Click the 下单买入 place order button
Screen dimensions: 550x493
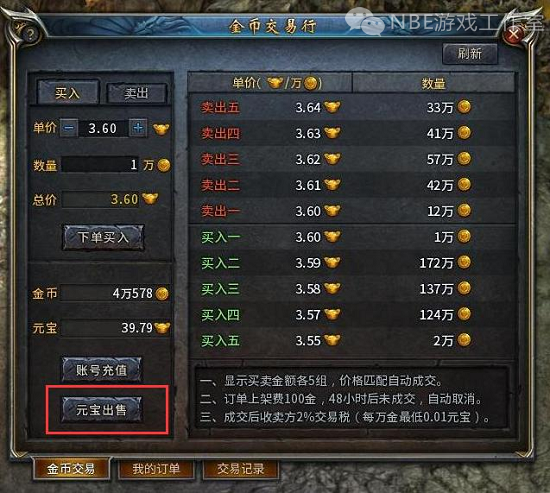[x=103, y=238]
